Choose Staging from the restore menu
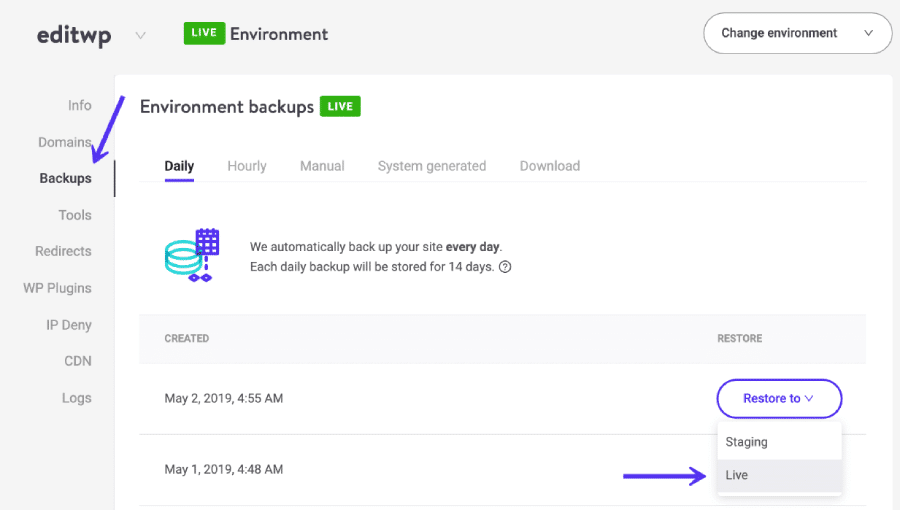Screen dimensions: 900x510 pyautogui.click(x=747, y=442)
